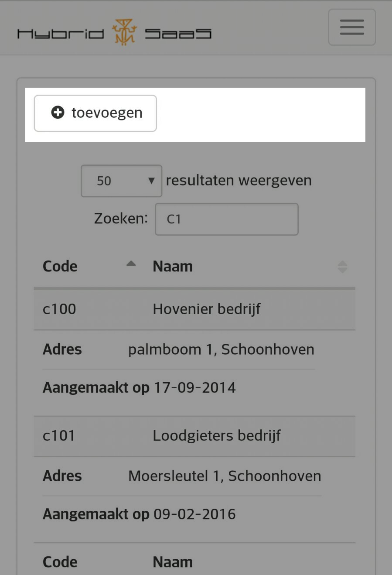The width and height of the screenshot is (392, 575).
Task: Open the Loodgieters bedrijf entry
Action: coord(217,435)
